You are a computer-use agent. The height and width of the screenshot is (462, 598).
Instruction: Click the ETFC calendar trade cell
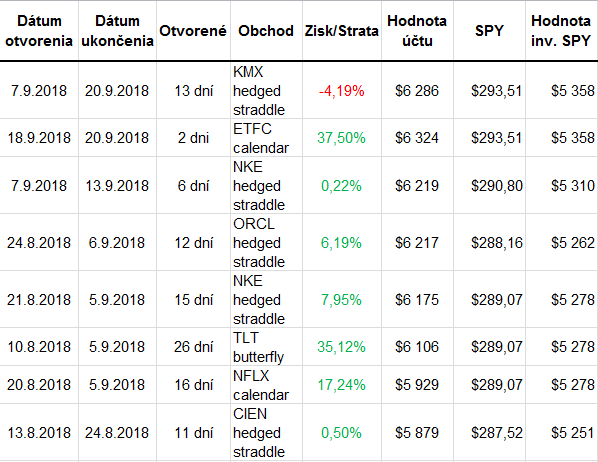(266, 138)
